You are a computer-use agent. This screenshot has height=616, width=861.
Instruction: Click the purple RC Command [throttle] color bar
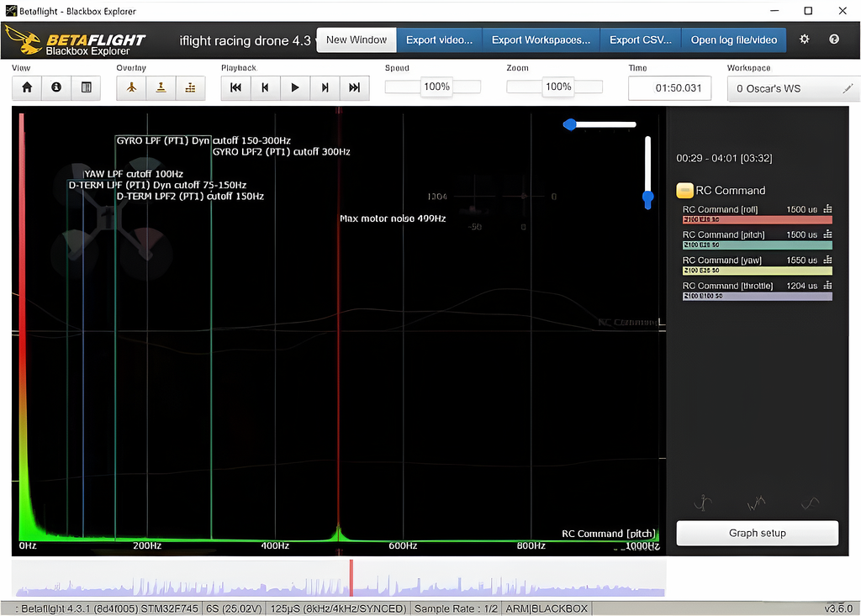[x=758, y=296]
